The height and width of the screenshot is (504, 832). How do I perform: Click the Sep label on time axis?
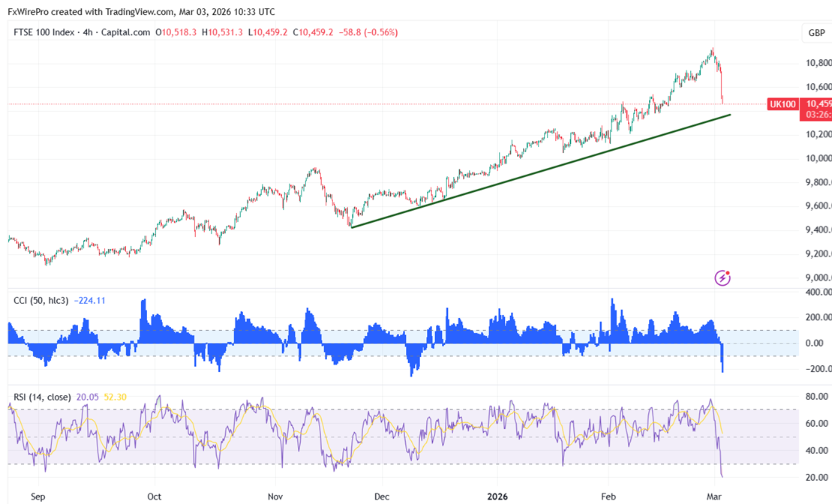(x=38, y=496)
